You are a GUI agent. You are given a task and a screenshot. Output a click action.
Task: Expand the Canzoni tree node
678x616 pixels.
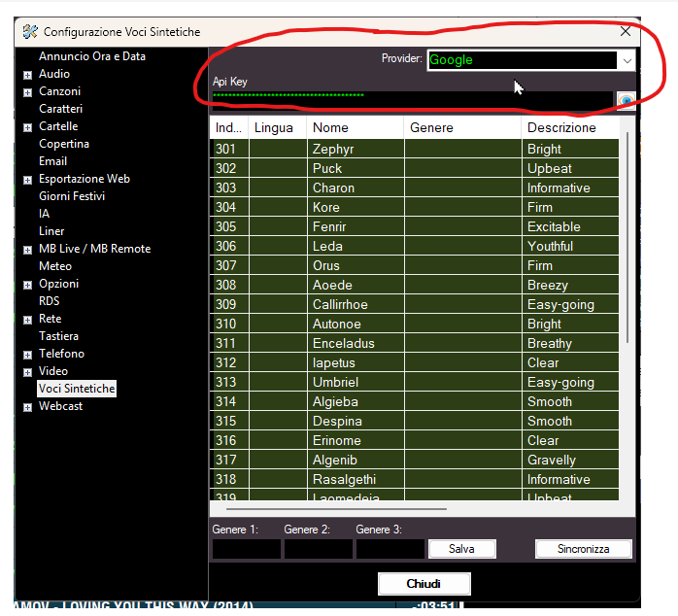tap(27, 92)
